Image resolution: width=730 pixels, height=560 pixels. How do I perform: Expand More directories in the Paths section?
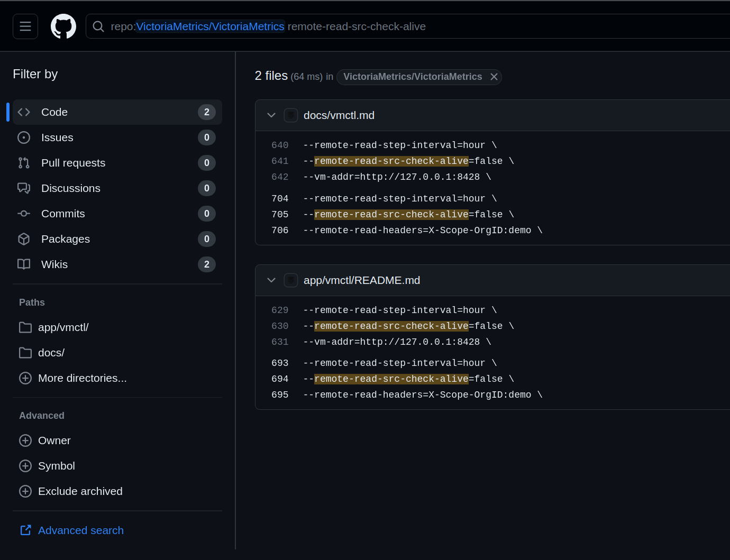[82, 378]
